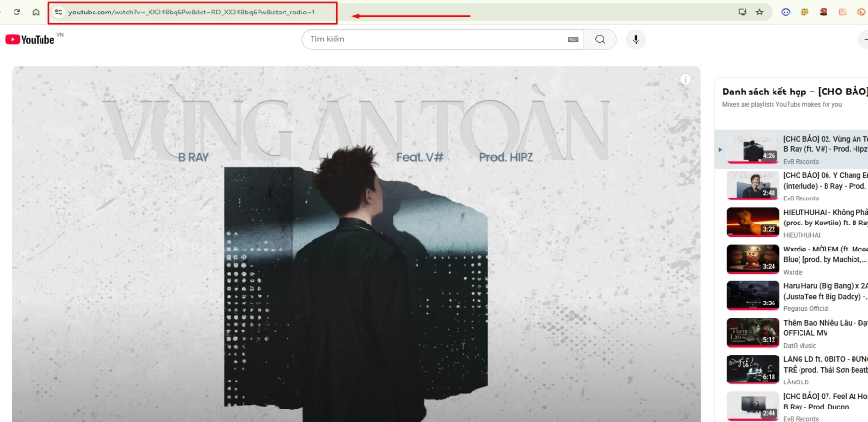
Task: Open the on-screen keyboard icon in search box
Action: click(573, 40)
